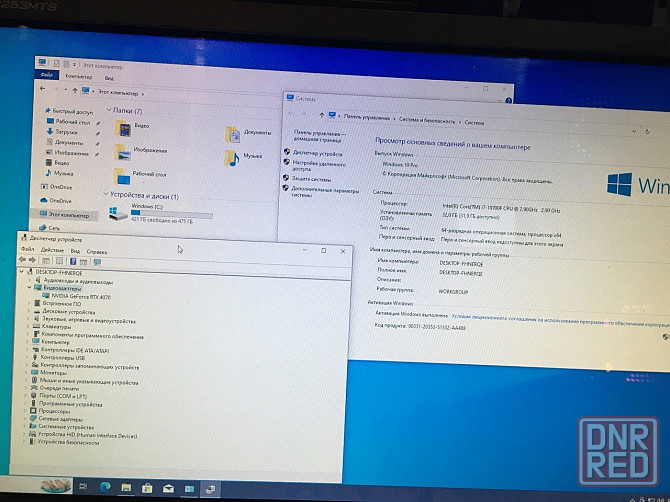Open Загрузки in Explorer sidebar
Image resolution: width=670 pixels, height=502 pixels.
66,132
